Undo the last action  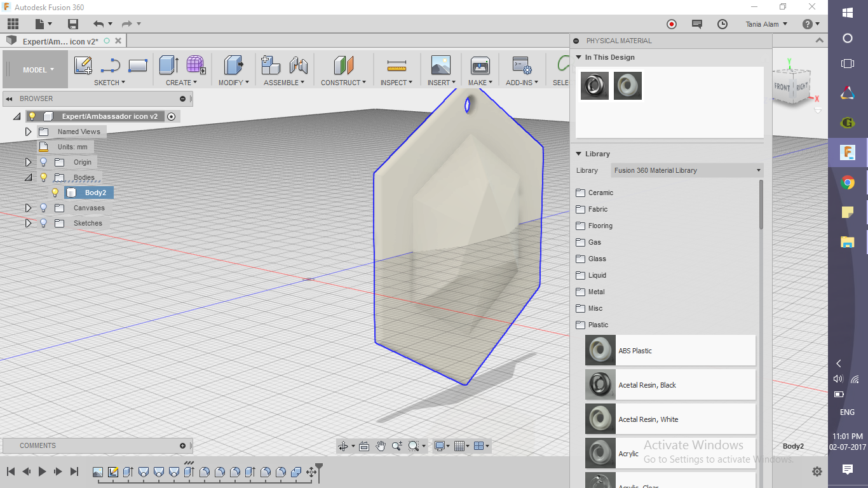(98, 24)
